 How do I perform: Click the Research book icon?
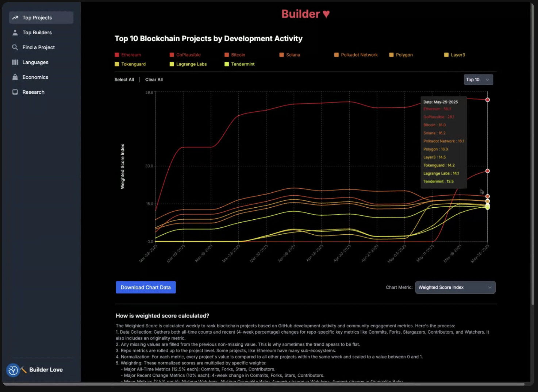click(x=15, y=92)
